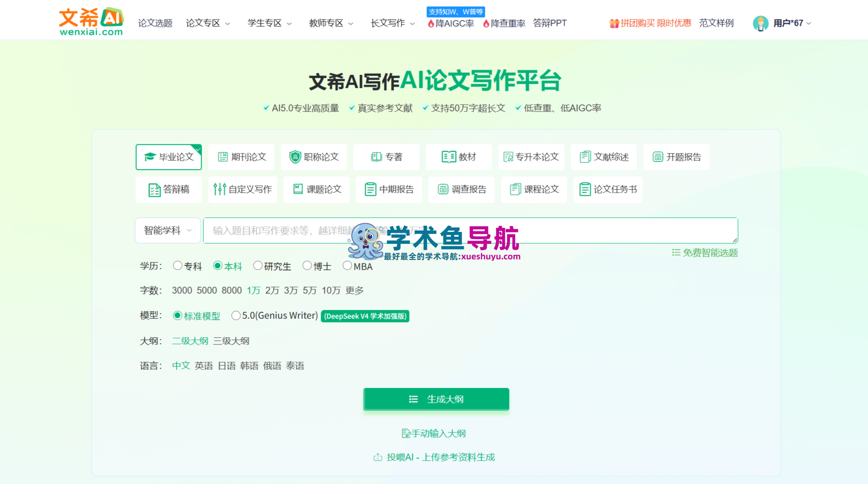Select the 答辩稿 checklist icon
868x484 pixels.
(154, 190)
